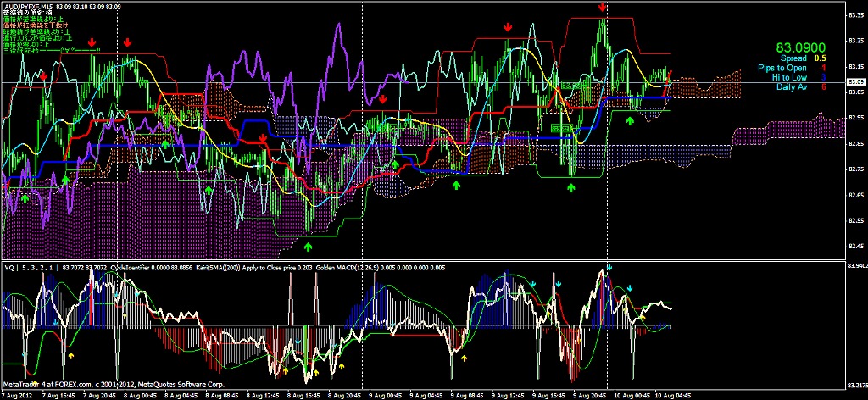
Task: Click the green up arrow nearest the price axis
Action: [629, 122]
